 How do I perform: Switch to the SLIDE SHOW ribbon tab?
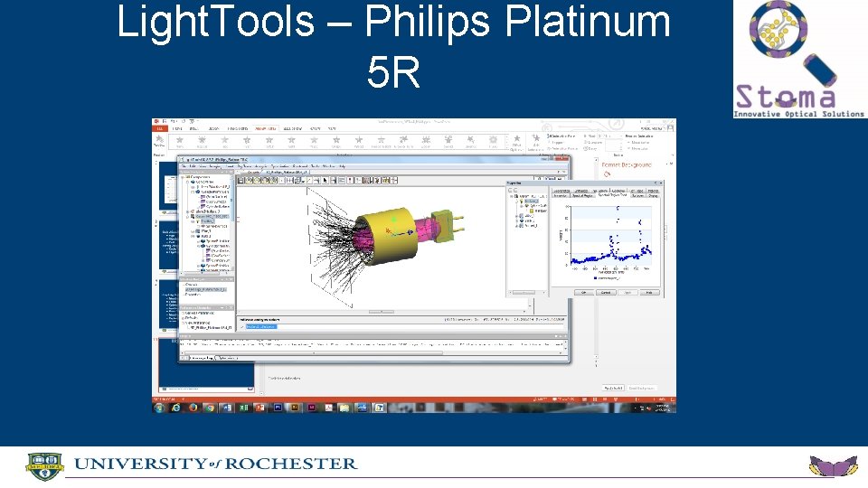(x=293, y=128)
